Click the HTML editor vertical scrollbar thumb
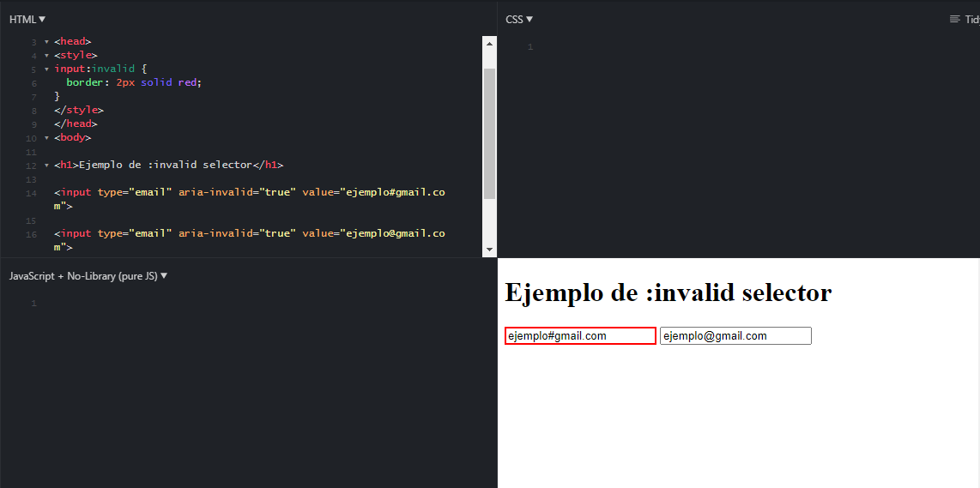 (x=489, y=133)
